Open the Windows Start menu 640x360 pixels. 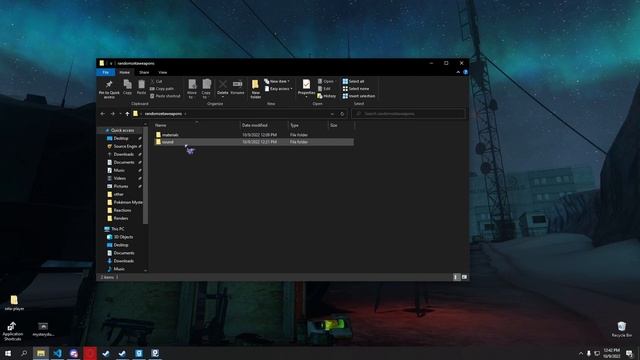8,353
